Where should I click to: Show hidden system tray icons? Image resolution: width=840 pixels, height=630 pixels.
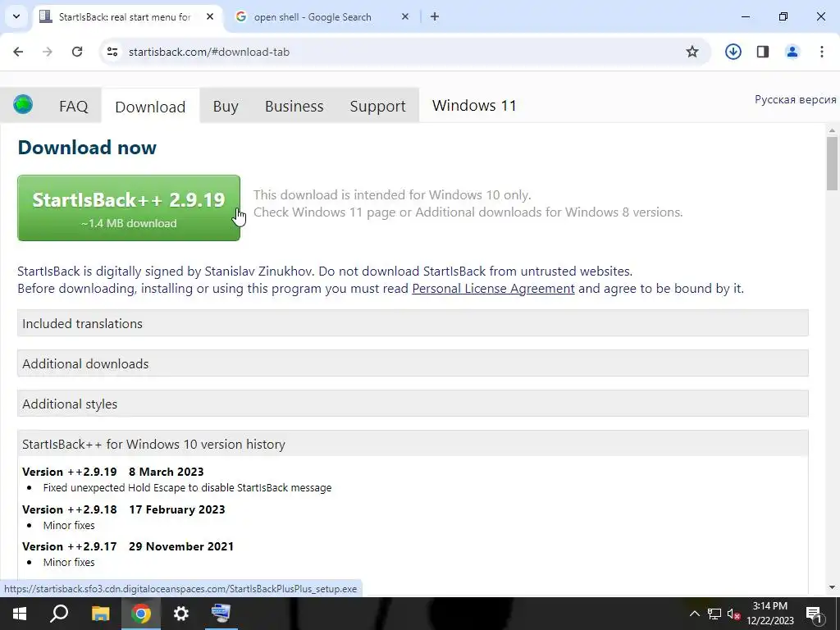[694, 614]
